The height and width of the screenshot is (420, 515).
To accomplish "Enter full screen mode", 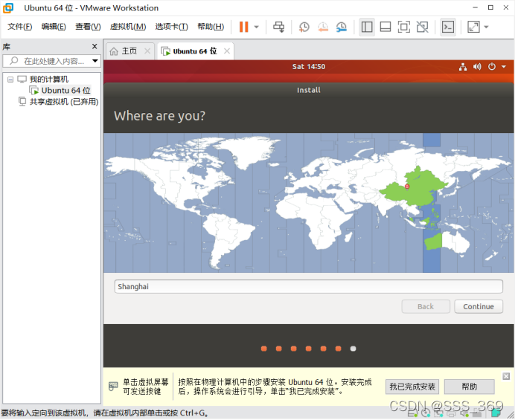I will point(403,27).
